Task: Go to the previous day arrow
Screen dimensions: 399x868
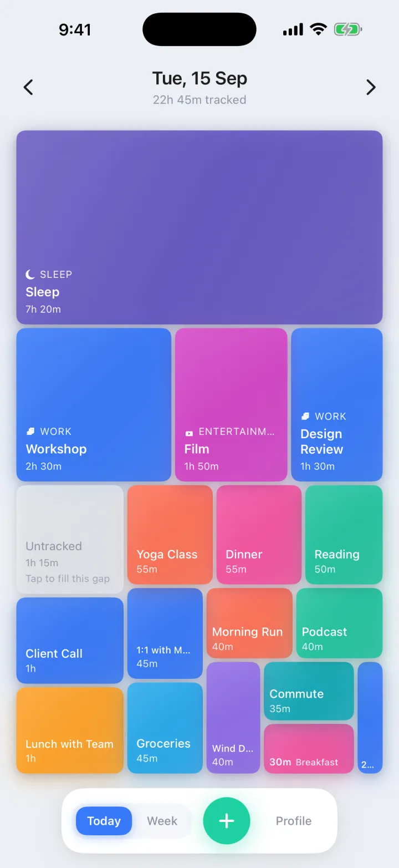Action: pyautogui.click(x=28, y=87)
